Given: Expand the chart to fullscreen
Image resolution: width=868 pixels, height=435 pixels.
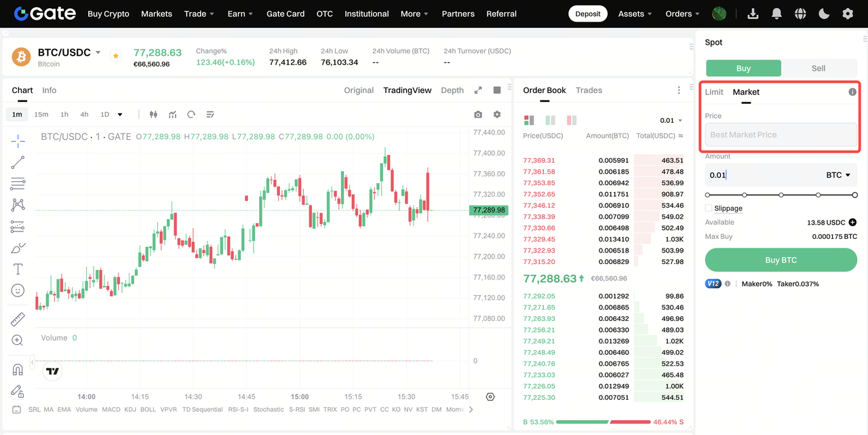Looking at the screenshot, I should point(478,90).
